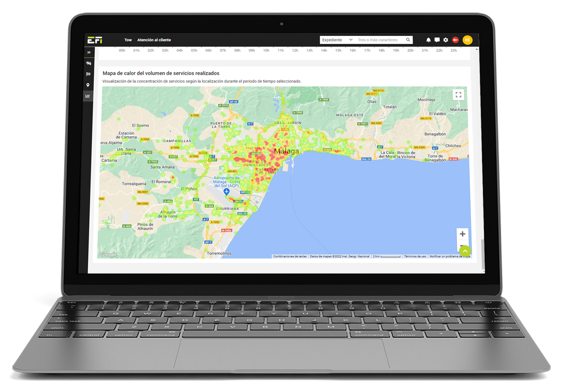Open the Atención al cliente menu
Image resolution: width=565 pixels, height=392 pixels.
point(154,40)
